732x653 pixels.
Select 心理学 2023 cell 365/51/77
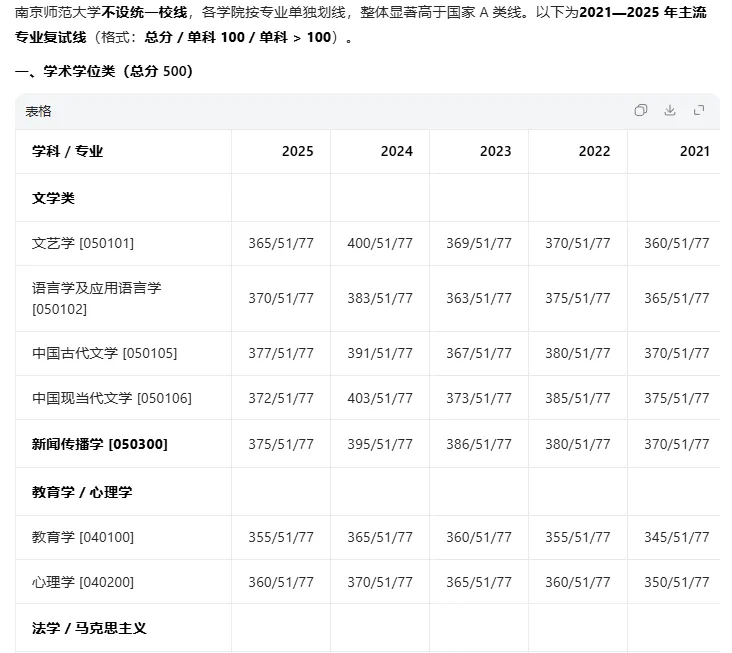(x=479, y=582)
